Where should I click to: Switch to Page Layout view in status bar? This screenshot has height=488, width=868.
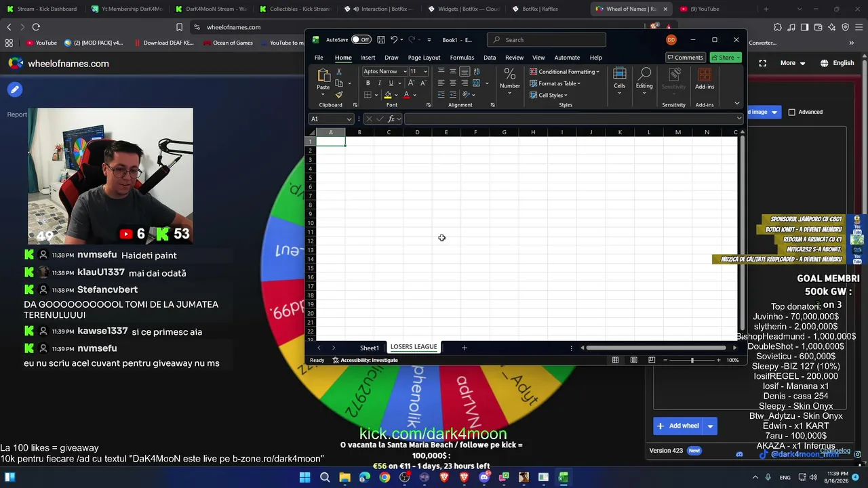pos(633,360)
